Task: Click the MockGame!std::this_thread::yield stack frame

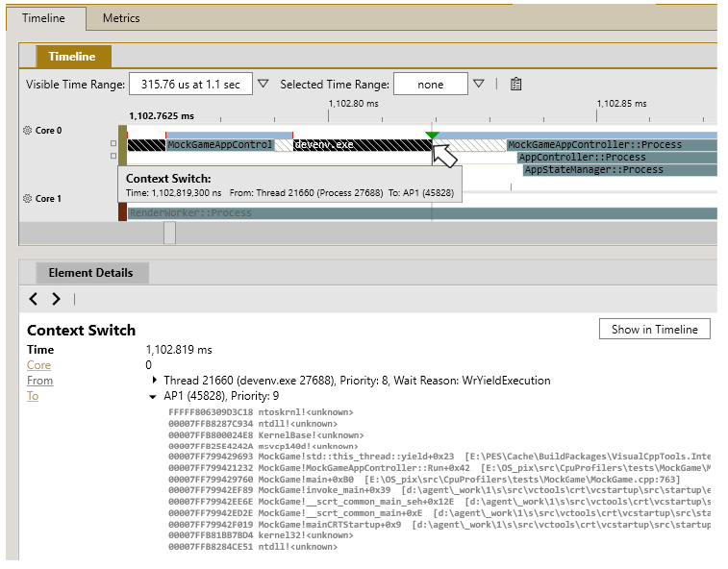Action: coord(439,457)
